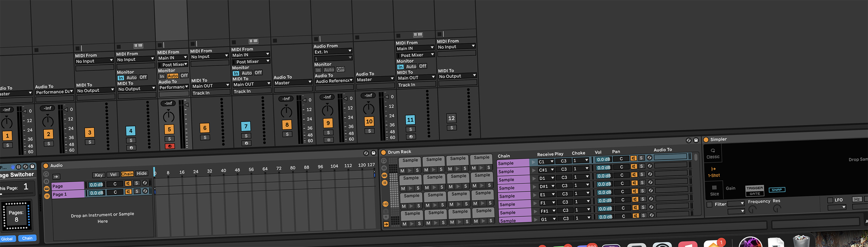The height and width of the screenshot is (247, 868).
Task: Open track 3 MIDI From No Input dropdown
Action: click(x=94, y=61)
